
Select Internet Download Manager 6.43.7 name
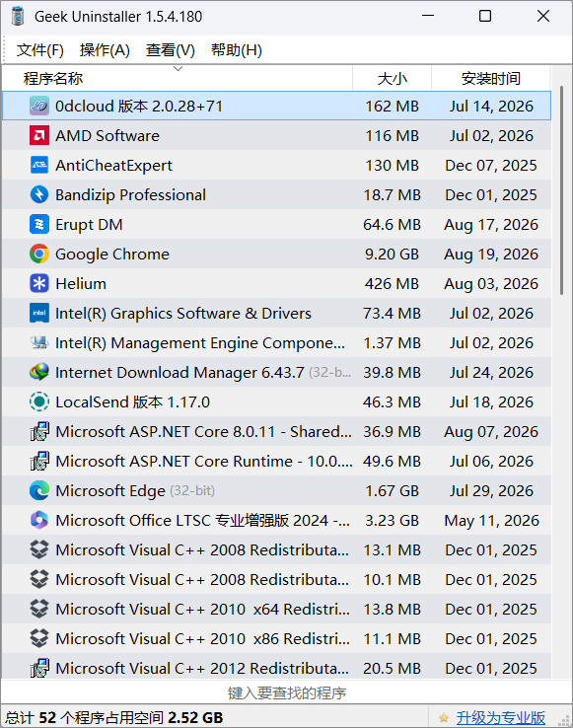pyautogui.click(x=179, y=372)
